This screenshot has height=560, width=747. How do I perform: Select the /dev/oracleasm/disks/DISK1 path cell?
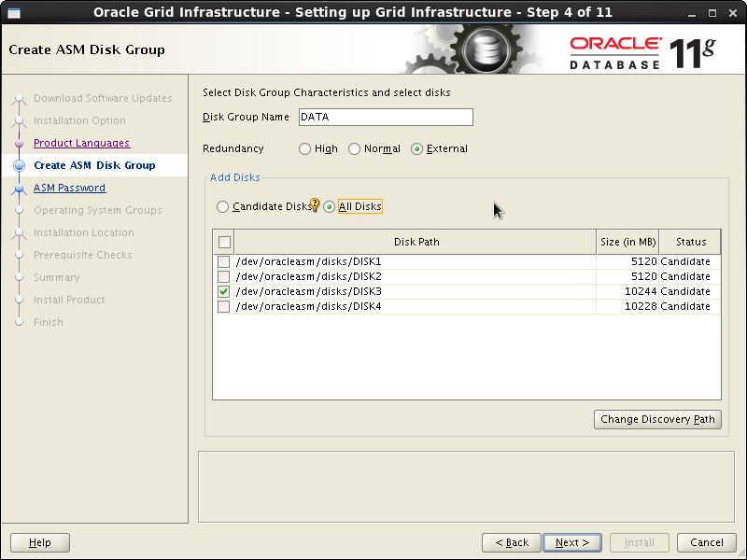click(415, 261)
